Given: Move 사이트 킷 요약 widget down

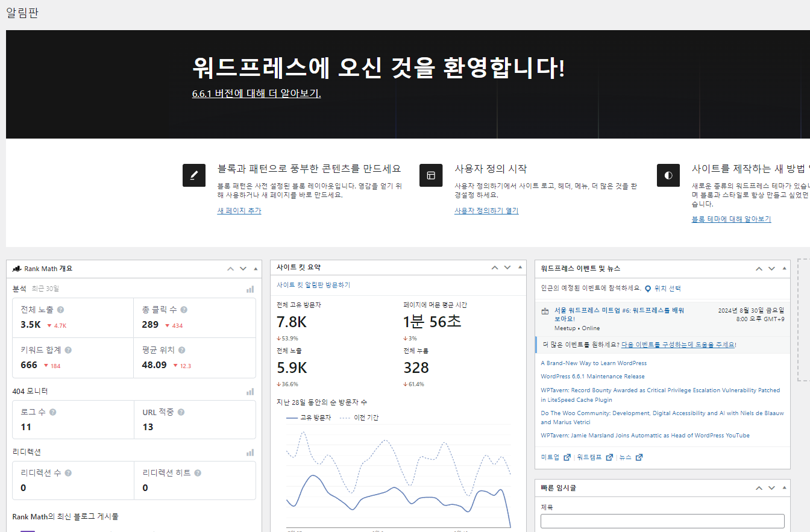Looking at the screenshot, I should (507, 268).
